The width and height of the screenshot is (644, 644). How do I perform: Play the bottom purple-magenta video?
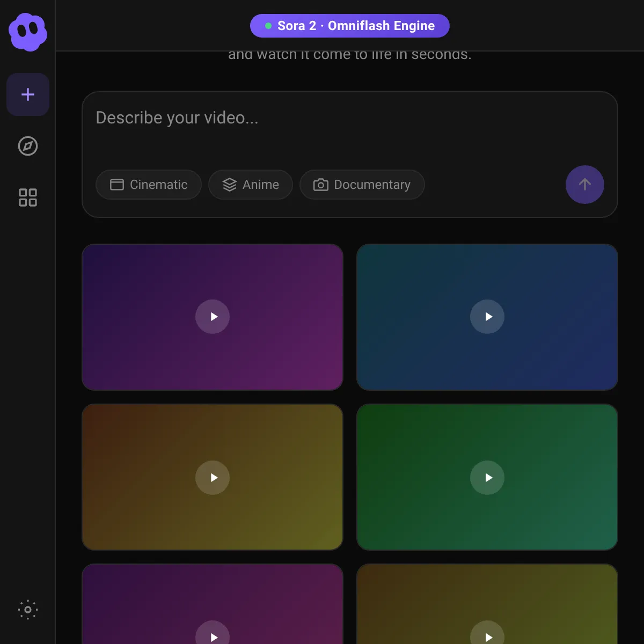click(x=213, y=633)
